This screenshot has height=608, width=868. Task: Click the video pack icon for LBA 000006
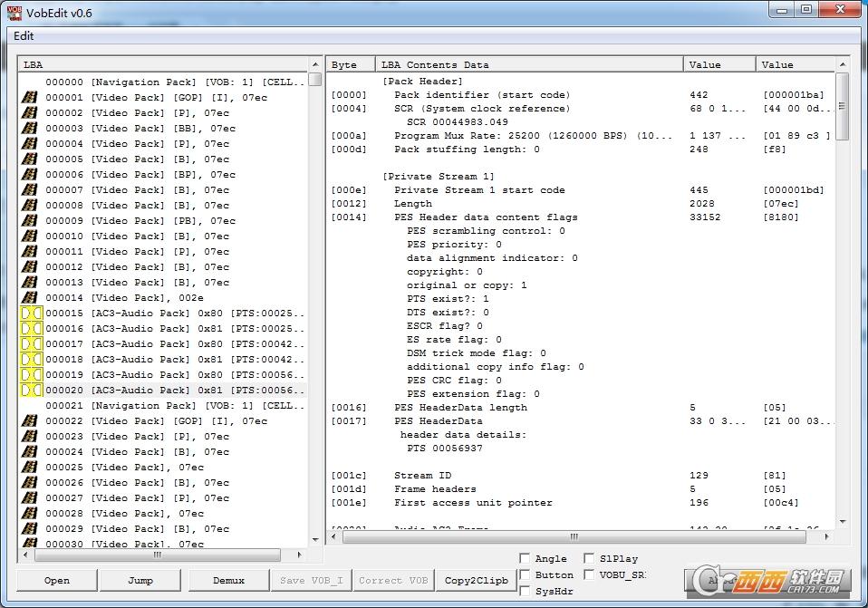click(29, 174)
